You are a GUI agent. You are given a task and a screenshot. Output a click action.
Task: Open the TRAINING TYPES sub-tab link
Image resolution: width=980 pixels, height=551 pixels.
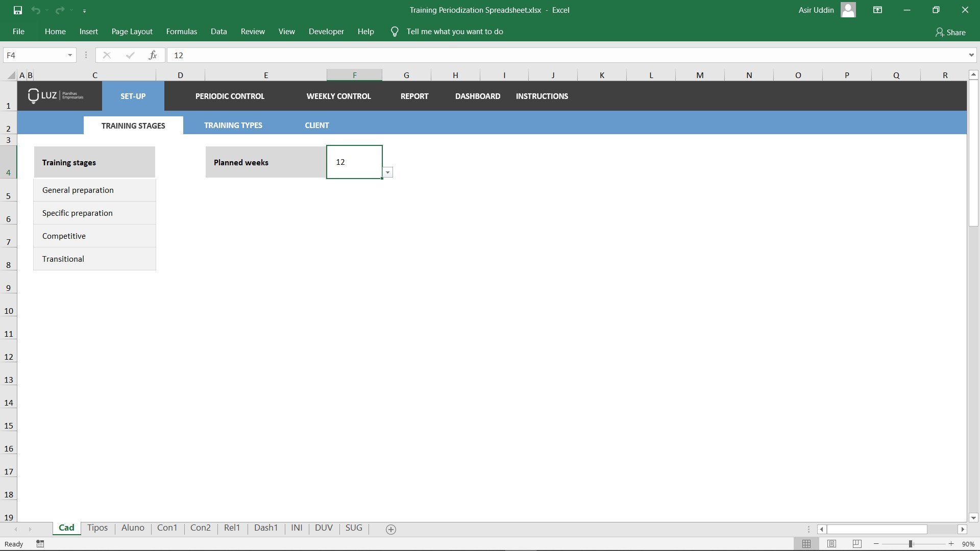tap(233, 125)
